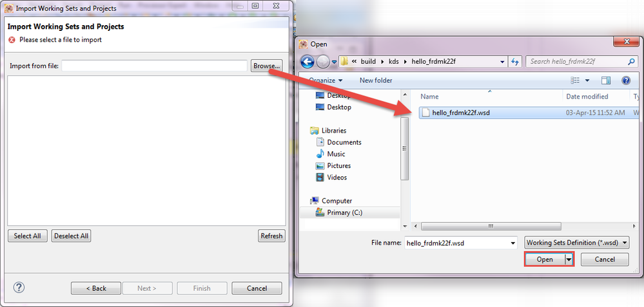Click the search magnifier icon
644x307 pixels.
(x=631, y=62)
